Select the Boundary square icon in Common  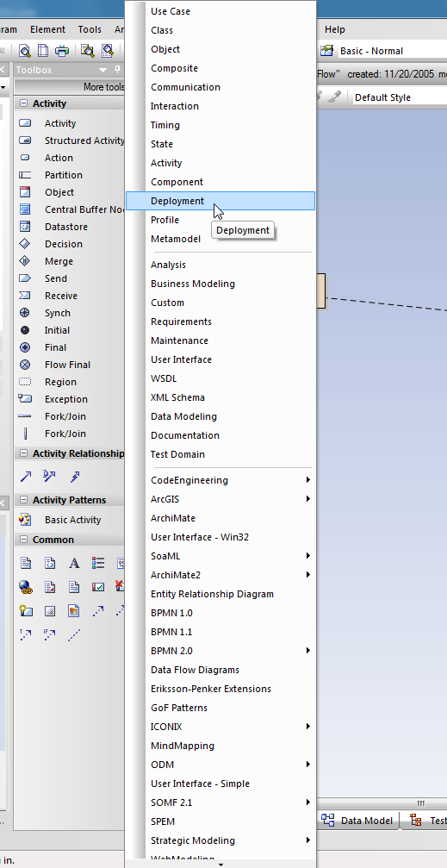click(x=50, y=610)
